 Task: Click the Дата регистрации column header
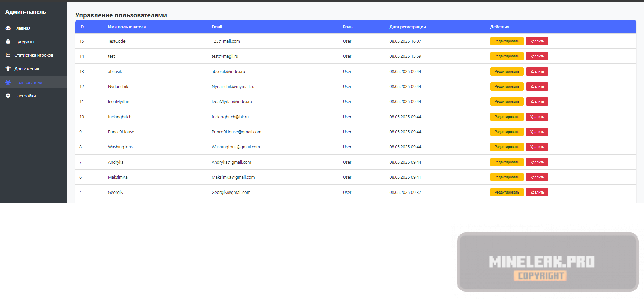[x=407, y=27]
